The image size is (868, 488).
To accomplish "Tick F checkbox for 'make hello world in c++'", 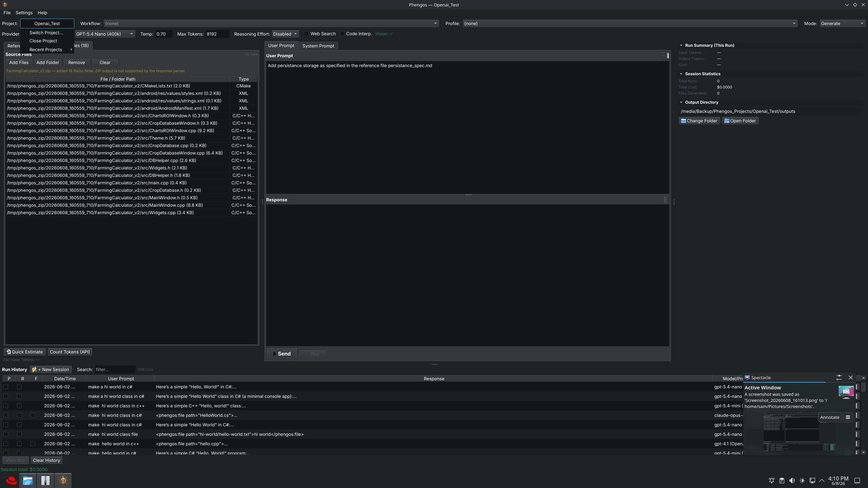I will click(x=33, y=444).
